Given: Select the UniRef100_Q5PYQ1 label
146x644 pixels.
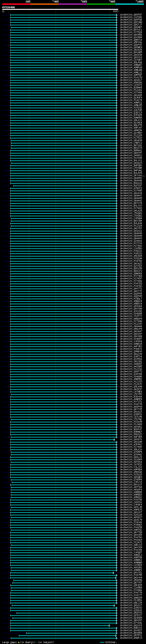Looking at the screenshot, I should pos(131,42).
